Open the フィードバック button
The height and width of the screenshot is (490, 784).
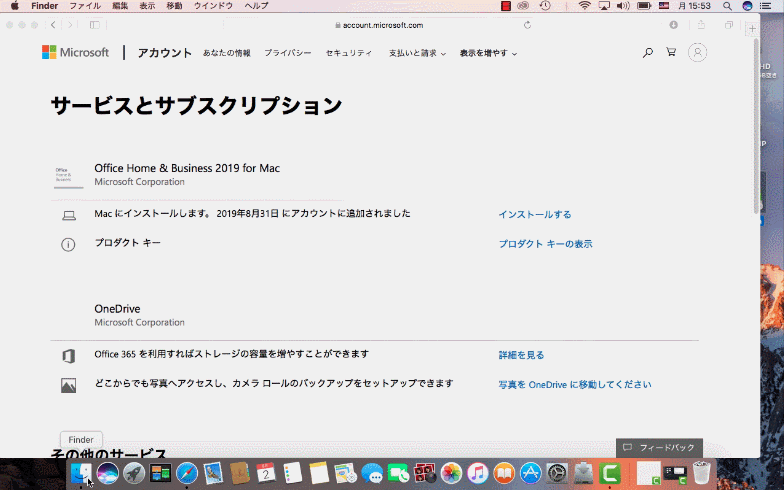point(659,448)
